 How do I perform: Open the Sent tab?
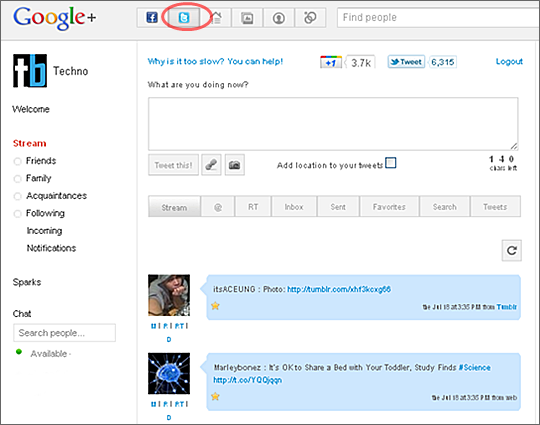(338, 207)
